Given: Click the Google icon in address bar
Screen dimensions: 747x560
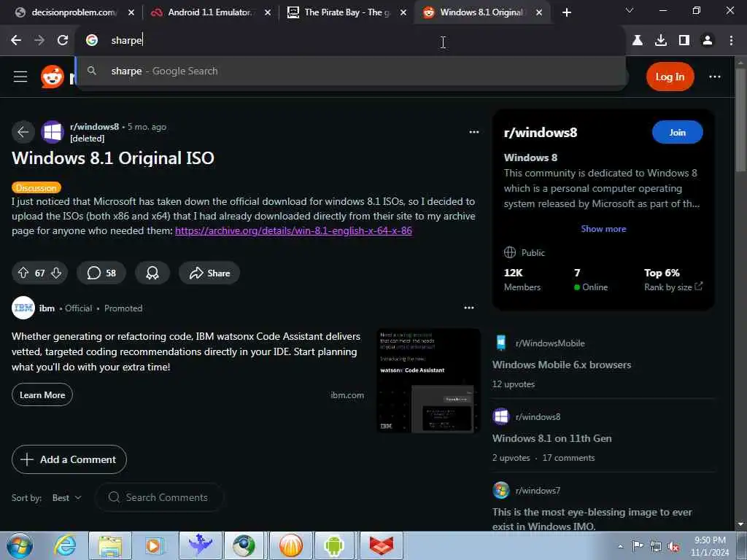Looking at the screenshot, I should coord(92,41).
